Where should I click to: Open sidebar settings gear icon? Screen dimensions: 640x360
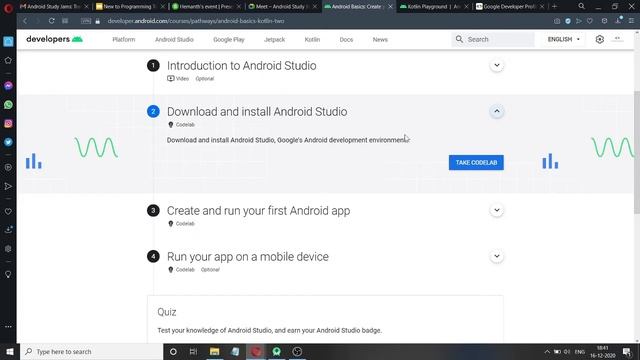click(x=8, y=249)
